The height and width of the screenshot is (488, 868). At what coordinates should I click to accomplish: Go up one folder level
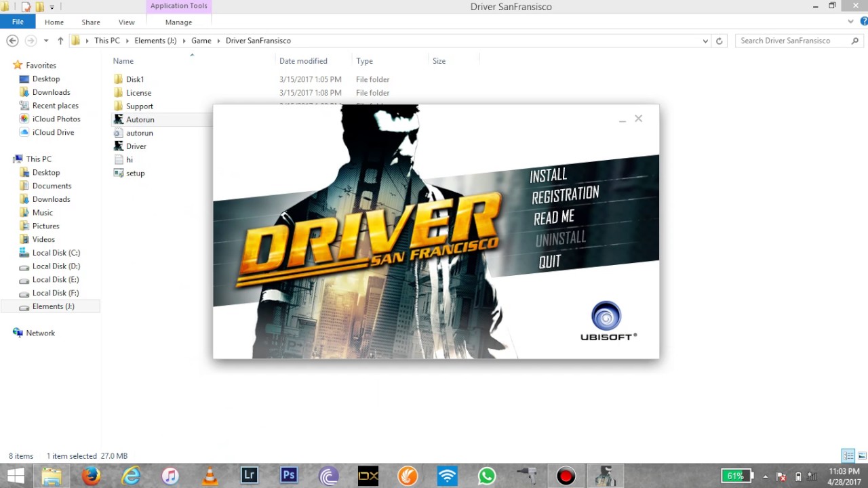60,41
